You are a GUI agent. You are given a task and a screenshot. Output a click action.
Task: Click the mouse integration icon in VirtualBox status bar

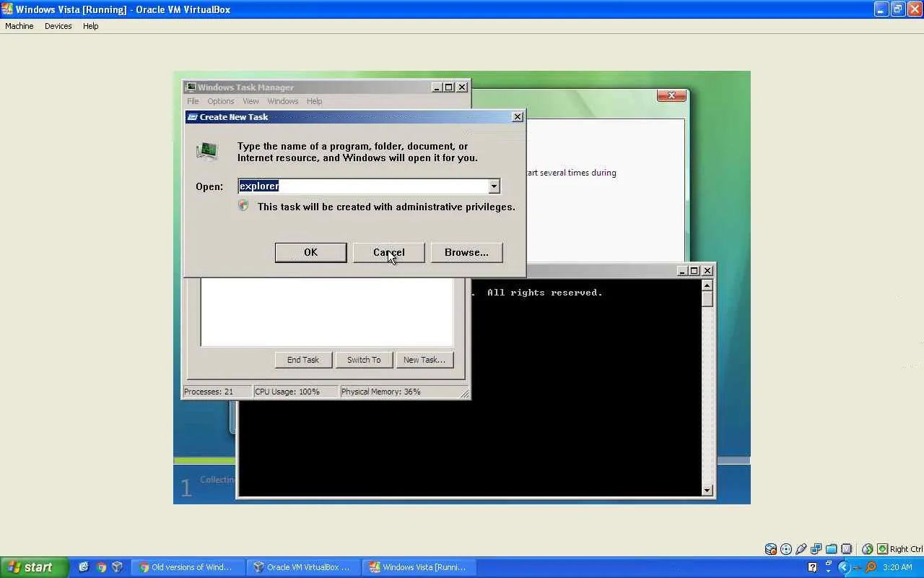(867, 549)
